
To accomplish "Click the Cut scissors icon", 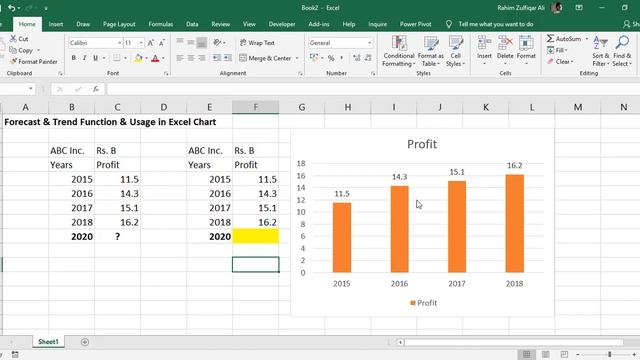I will tap(13, 39).
